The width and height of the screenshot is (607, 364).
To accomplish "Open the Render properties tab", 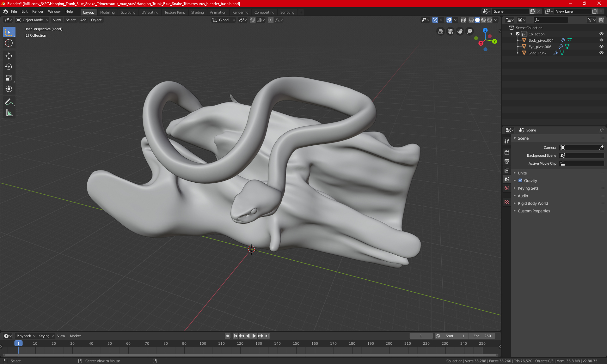I will click(507, 152).
